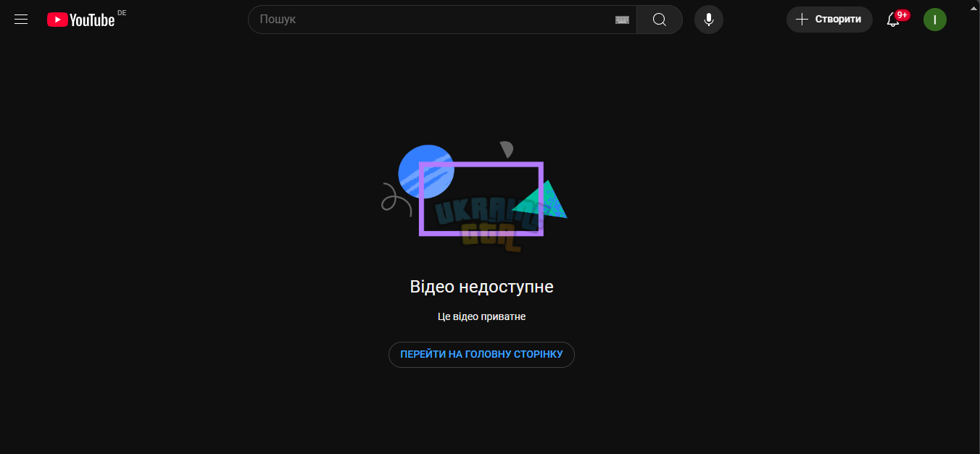The height and width of the screenshot is (454, 980).
Task: Click the magnifier search button
Action: [x=660, y=20]
